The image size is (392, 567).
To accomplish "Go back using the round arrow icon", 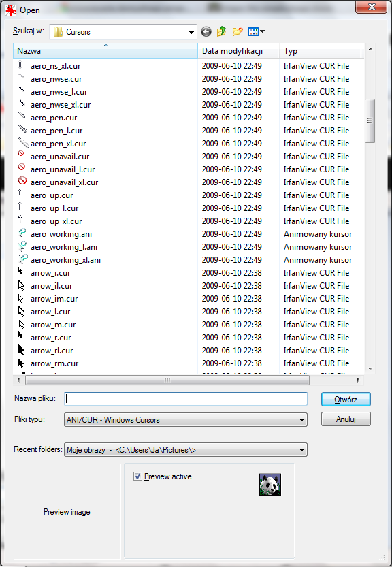I will (206, 32).
